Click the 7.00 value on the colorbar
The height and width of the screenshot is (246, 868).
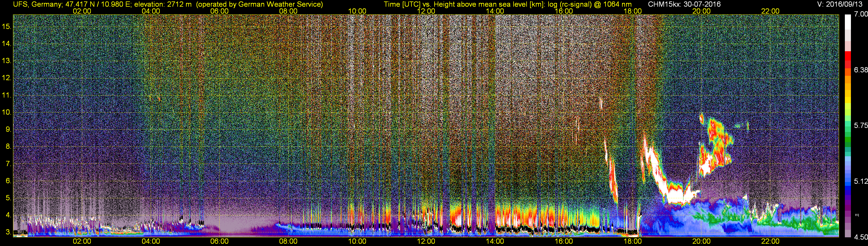click(860, 14)
